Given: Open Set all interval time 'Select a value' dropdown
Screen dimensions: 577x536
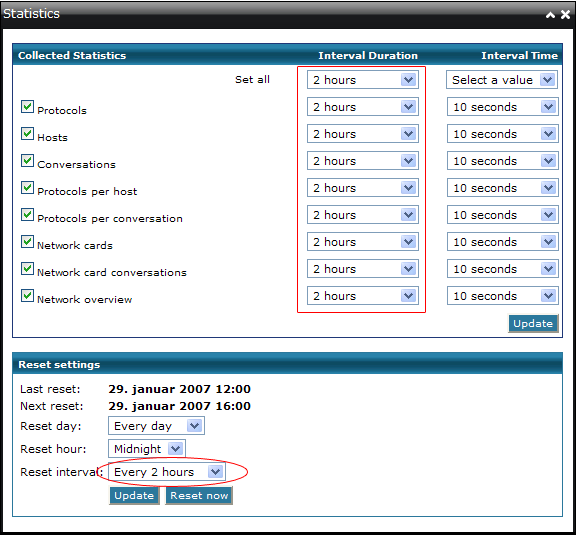Looking at the screenshot, I should tap(502, 80).
